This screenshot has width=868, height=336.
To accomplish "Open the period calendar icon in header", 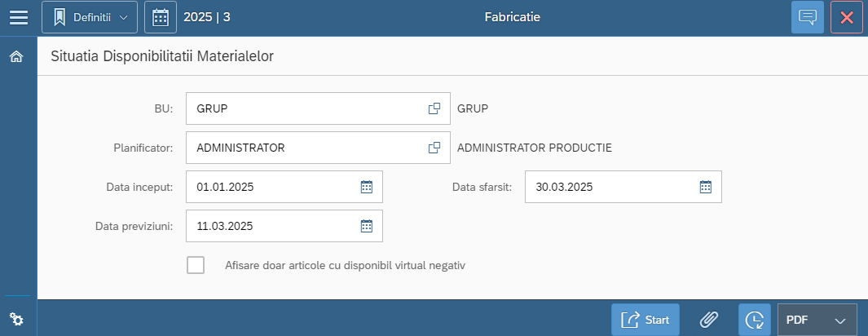I will (161, 17).
